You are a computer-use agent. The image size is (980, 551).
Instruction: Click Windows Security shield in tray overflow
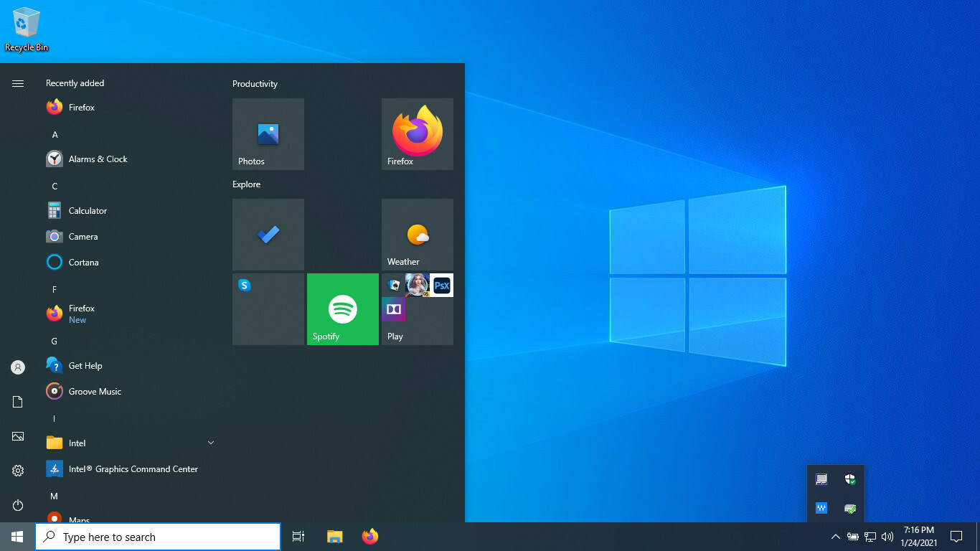(850, 479)
